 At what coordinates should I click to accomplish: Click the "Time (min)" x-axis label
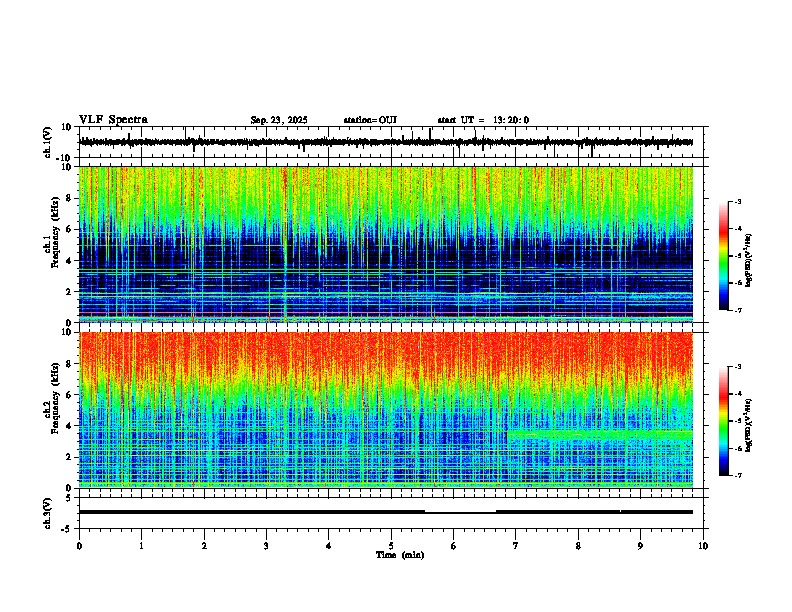coord(400,555)
